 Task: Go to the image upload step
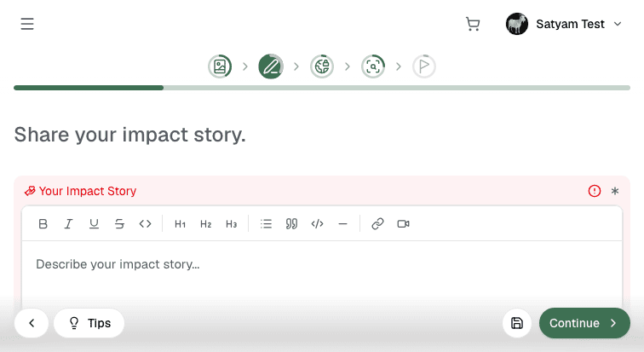click(220, 66)
